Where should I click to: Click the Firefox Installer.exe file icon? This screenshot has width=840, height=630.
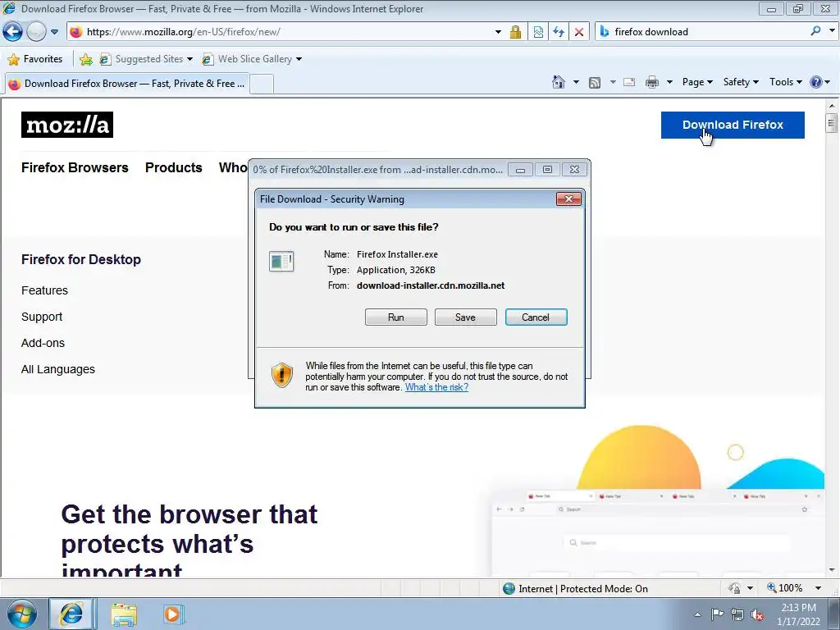[x=281, y=262]
